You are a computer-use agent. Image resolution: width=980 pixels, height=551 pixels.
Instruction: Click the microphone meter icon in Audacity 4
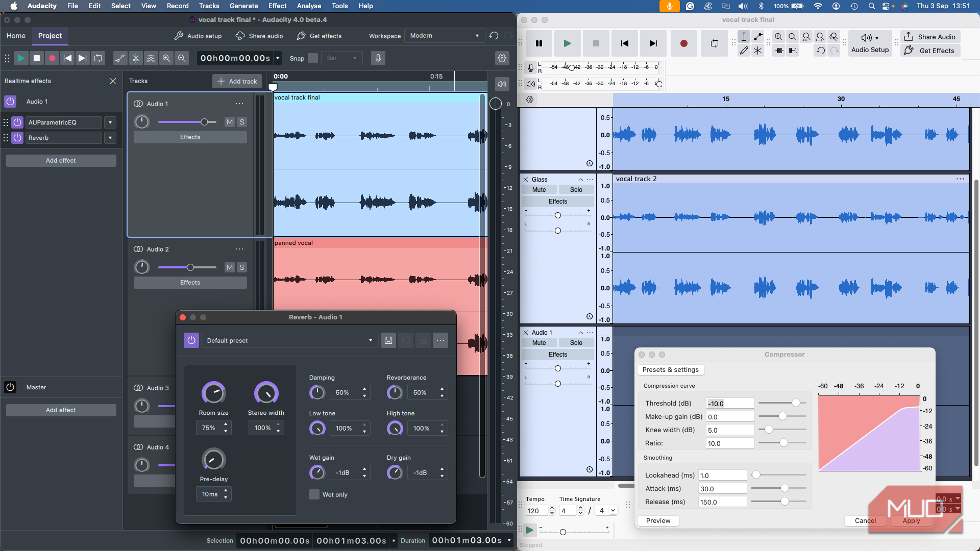point(378,58)
